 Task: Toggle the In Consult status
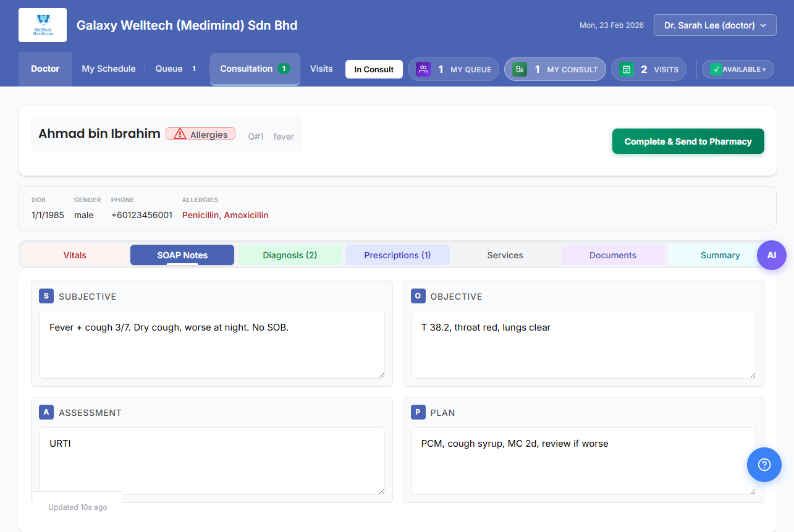[x=374, y=69]
